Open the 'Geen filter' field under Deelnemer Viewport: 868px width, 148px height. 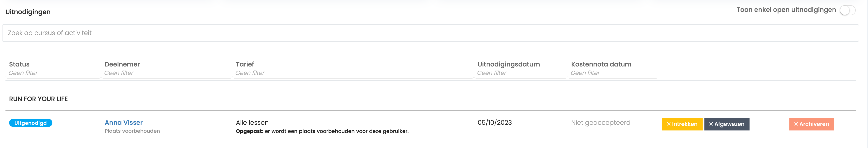pos(167,73)
